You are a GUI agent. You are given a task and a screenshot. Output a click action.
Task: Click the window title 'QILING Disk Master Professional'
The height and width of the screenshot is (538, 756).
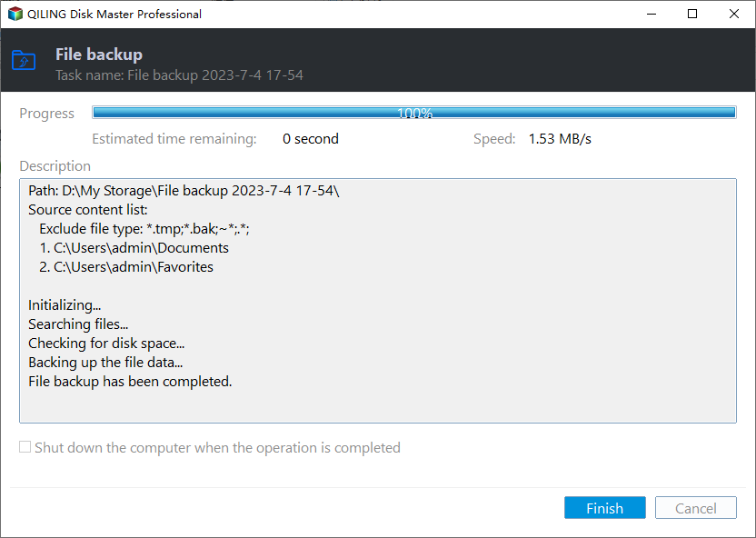(x=114, y=14)
